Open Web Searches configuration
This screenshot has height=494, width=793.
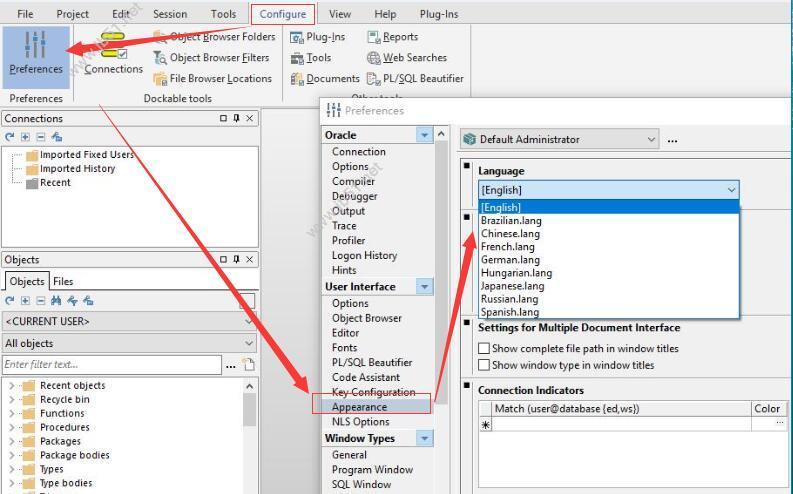406,58
